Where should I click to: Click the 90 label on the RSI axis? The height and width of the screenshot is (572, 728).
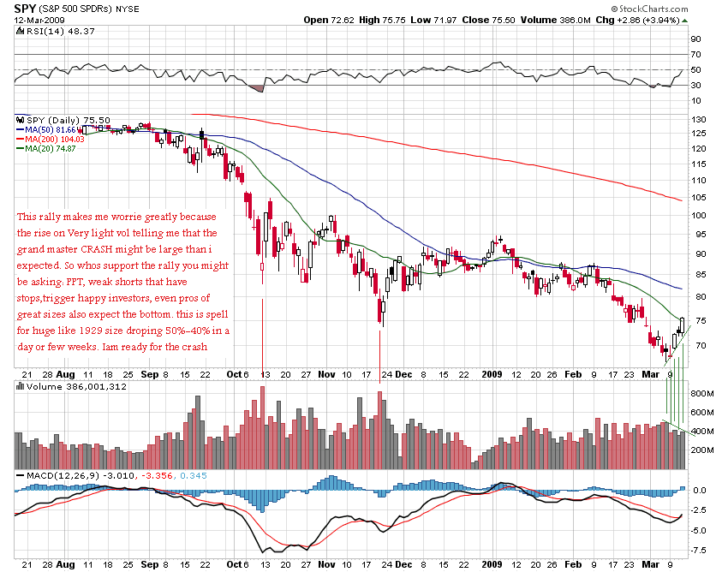pos(696,39)
